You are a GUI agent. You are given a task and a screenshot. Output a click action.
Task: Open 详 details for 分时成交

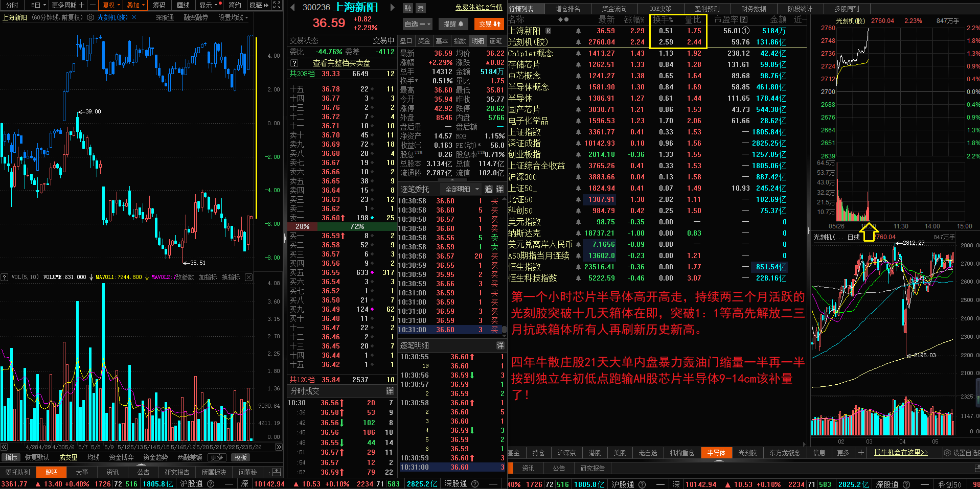tap(390, 391)
